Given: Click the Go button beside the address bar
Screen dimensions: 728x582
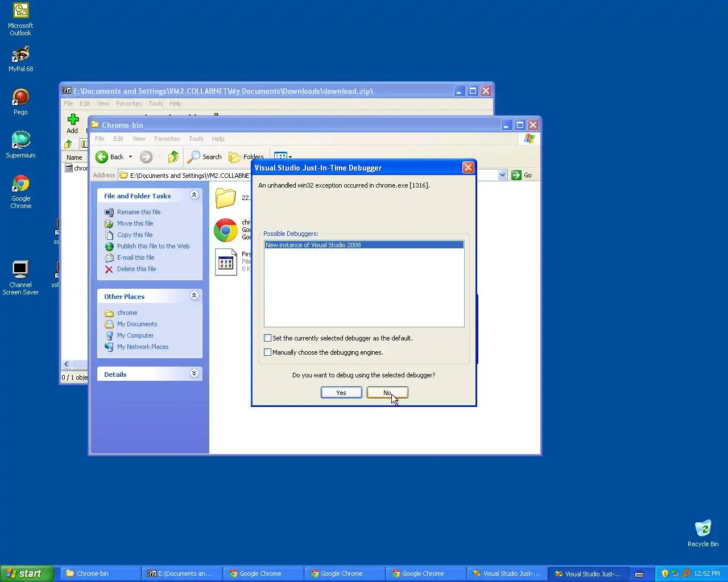Looking at the screenshot, I should click(x=522, y=175).
